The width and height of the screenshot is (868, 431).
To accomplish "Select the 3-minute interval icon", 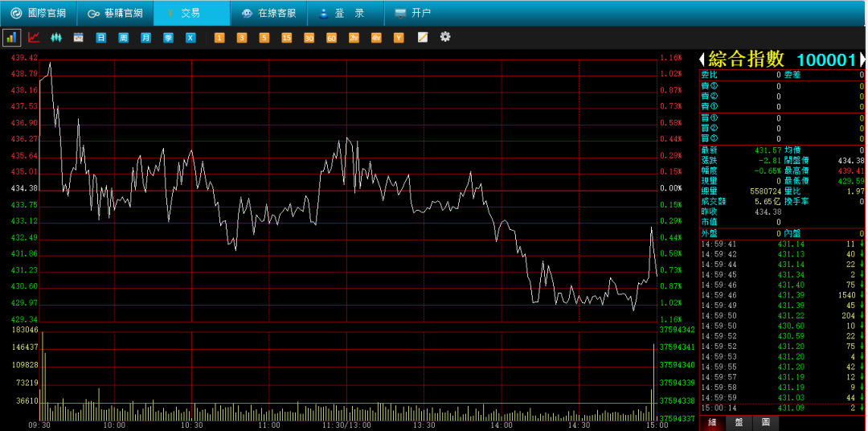I will coord(242,38).
